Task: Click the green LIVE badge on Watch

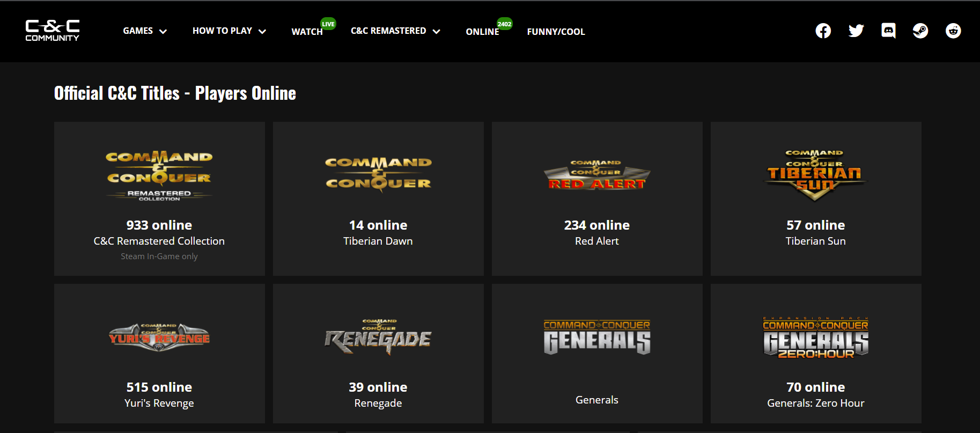Action: 328,24
